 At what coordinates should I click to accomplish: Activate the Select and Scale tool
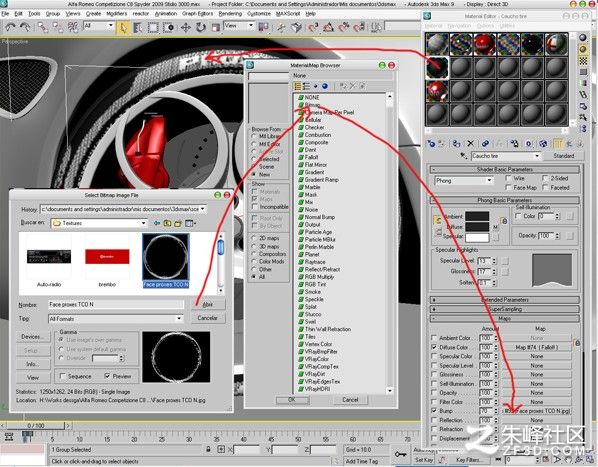(x=215, y=27)
